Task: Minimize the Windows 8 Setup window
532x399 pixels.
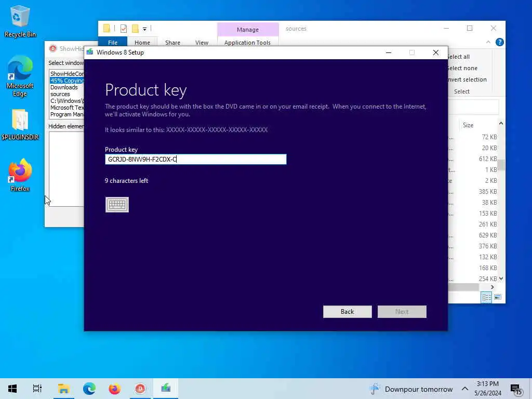Action: click(389, 52)
